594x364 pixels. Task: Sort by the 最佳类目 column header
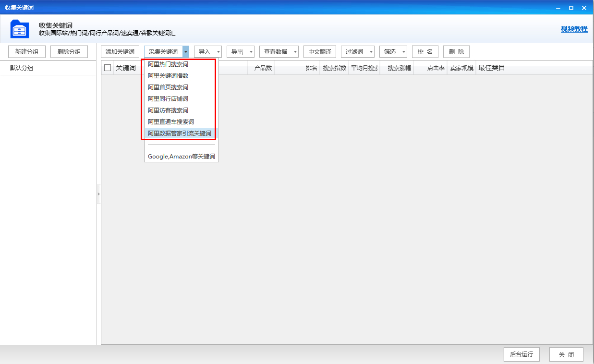(491, 68)
